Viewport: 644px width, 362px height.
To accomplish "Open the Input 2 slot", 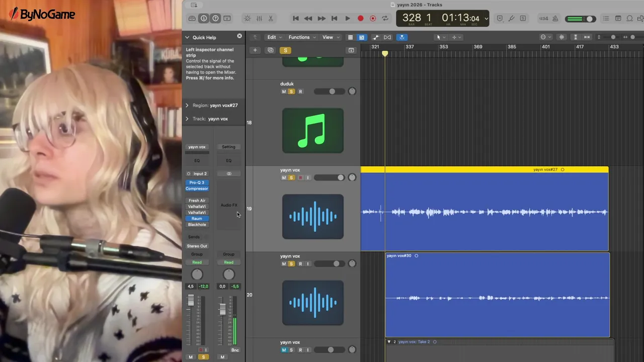I will (200, 174).
